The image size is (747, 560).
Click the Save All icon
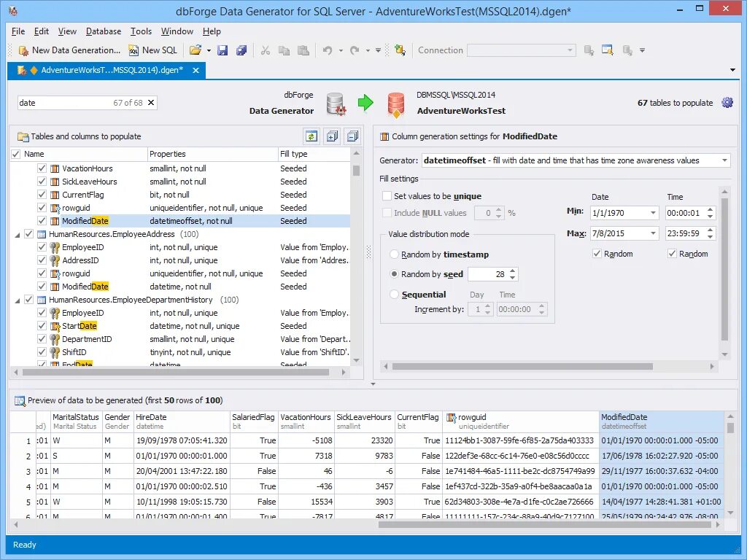(x=241, y=50)
